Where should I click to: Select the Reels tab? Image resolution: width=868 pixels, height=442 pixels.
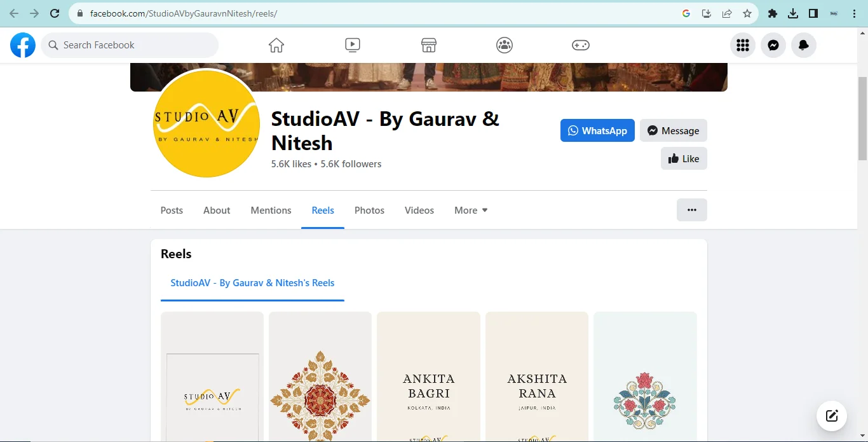323,211
